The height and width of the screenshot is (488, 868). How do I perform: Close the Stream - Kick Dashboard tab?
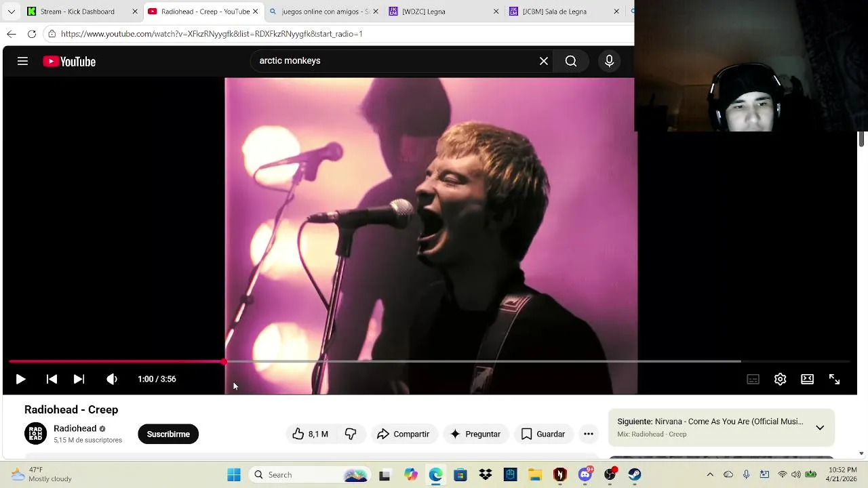[x=135, y=12]
